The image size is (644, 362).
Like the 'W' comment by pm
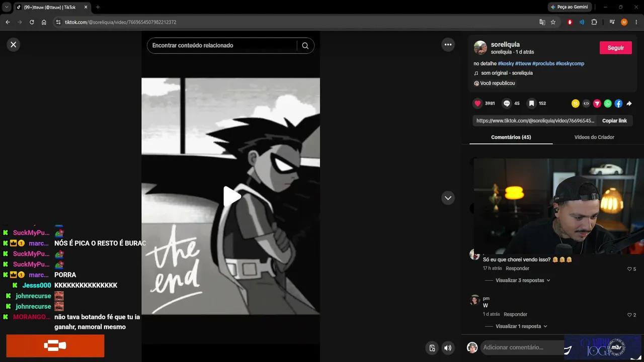click(x=629, y=315)
